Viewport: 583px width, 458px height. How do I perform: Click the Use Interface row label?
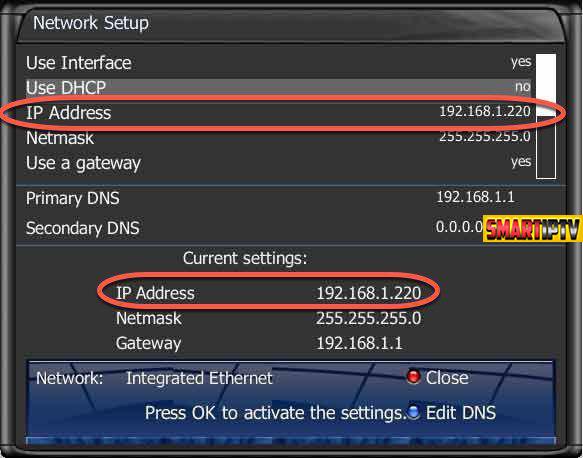tap(78, 62)
